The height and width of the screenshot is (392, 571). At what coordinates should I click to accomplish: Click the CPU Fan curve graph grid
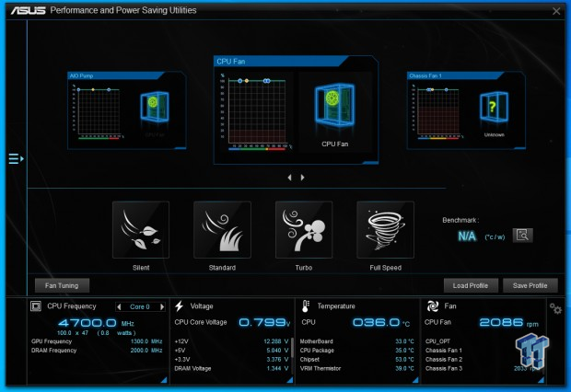257,111
